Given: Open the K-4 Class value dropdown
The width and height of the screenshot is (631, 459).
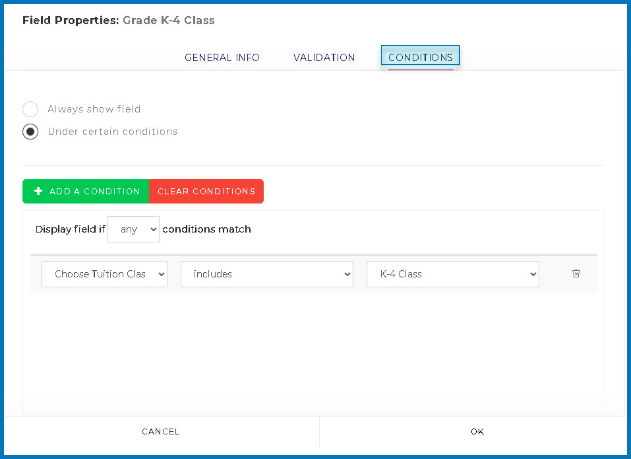Looking at the screenshot, I should (x=452, y=274).
